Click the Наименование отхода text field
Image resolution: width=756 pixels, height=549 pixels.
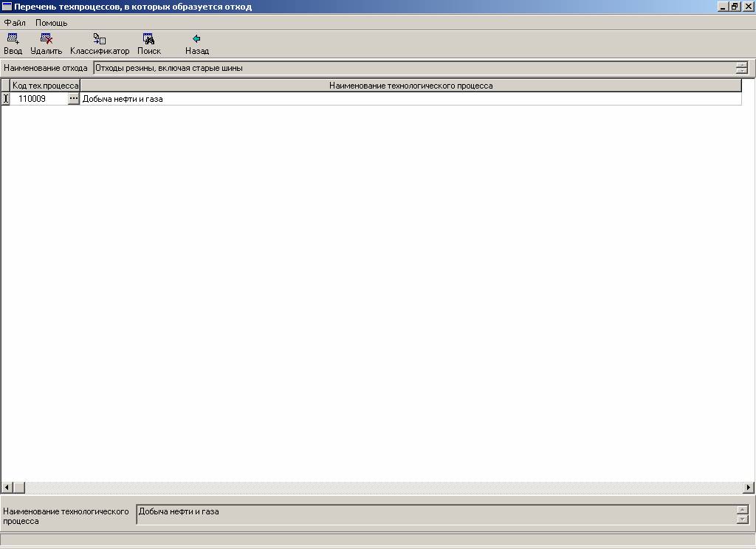pyautogui.click(x=413, y=68)
